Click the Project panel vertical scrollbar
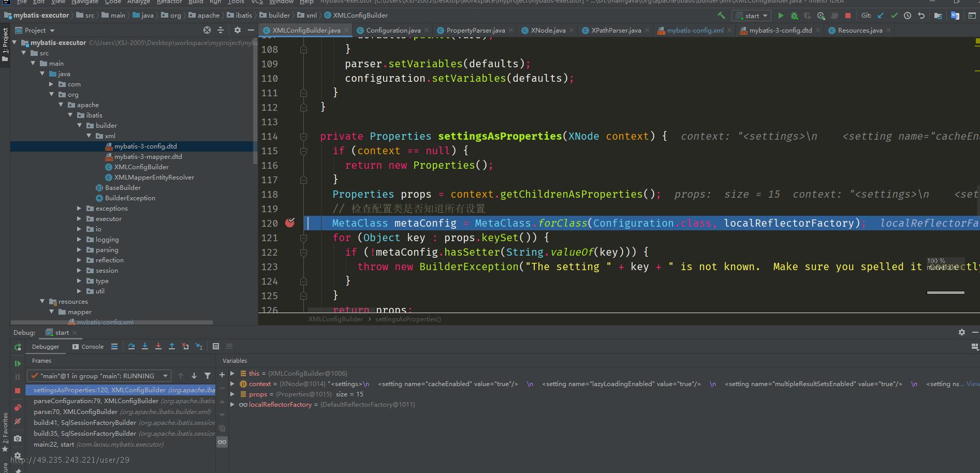The height and width of the screenshot is (473, 980). pos(255,101)
